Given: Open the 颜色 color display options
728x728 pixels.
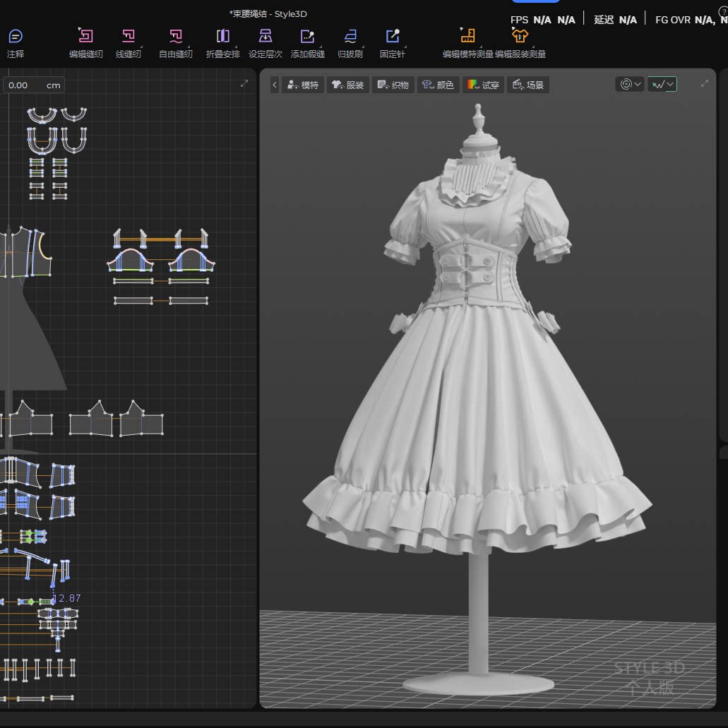Looking at the screenshot, I should click(438, 85).
